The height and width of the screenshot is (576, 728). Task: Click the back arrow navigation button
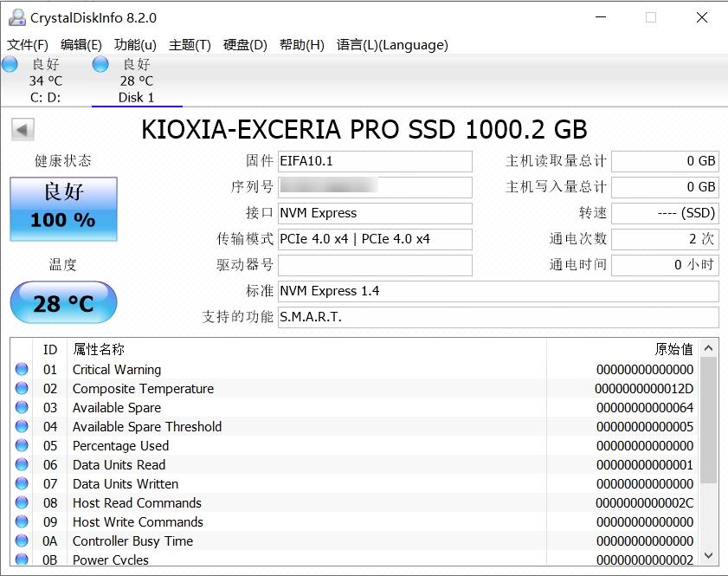[21, 128]
